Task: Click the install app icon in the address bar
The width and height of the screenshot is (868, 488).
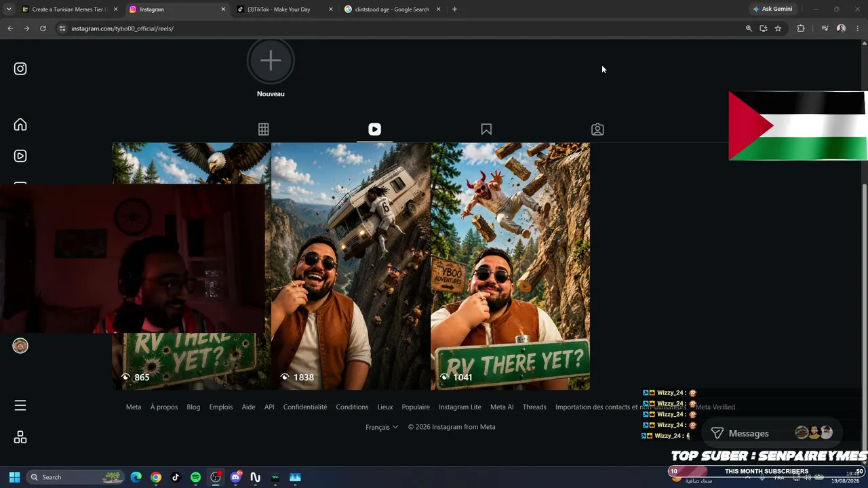Action: pos(763,28)
